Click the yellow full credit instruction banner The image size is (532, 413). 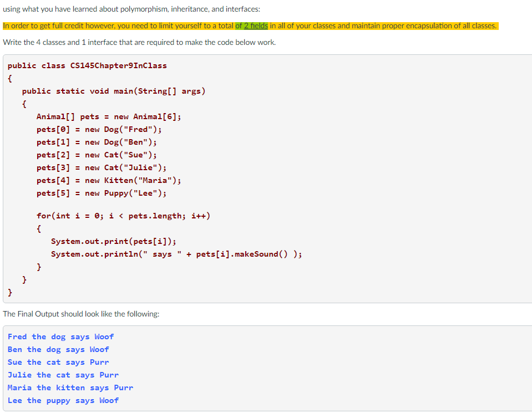(x=250, y=26)
